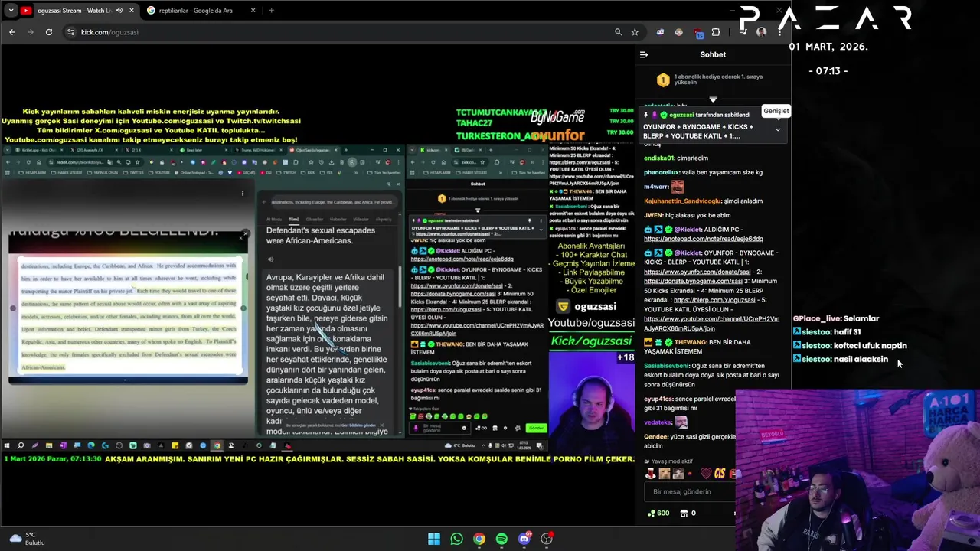Switch to the oguzsasi Stream tab
The image size is (980, 551).
click(x=79, y=10)
